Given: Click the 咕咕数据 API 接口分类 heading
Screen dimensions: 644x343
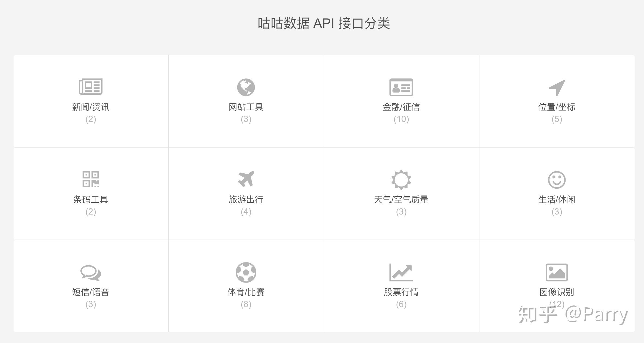Looking at the screenshot, I should (324, 23).
